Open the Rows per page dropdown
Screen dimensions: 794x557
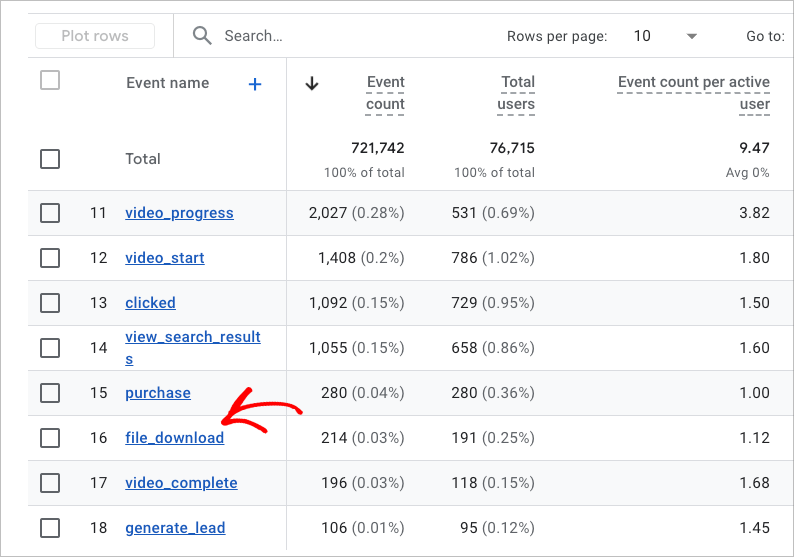[x=691, y=36]
